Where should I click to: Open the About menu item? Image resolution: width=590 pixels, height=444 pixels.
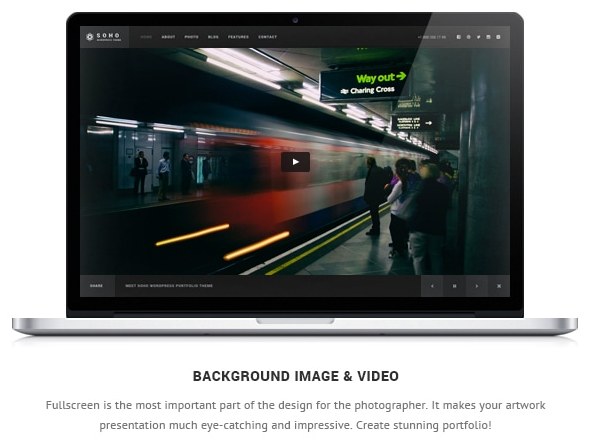(168, 37)
